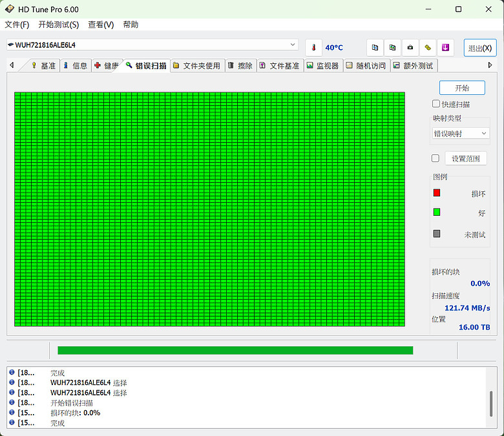Viewport: 504px width, 436px height.
Task: Tick the checkbox beside 设置范围
Action: 436,158
